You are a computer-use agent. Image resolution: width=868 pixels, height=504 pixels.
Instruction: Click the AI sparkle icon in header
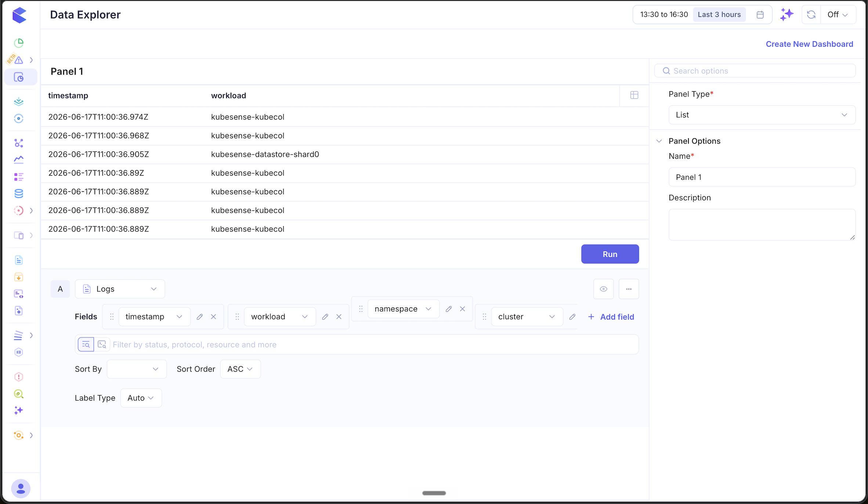787,15
